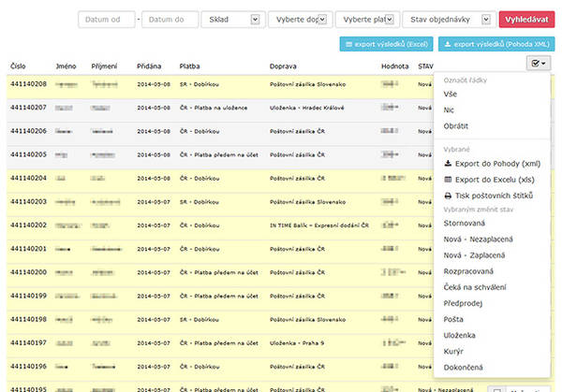
Task: Click the Datum od date field
Action: (x=107, y=20)
